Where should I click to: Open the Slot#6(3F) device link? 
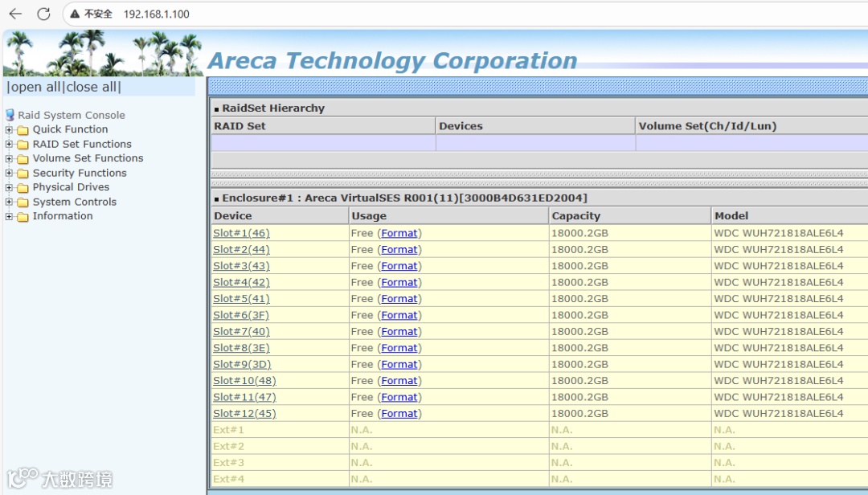(x=241, y=315)
